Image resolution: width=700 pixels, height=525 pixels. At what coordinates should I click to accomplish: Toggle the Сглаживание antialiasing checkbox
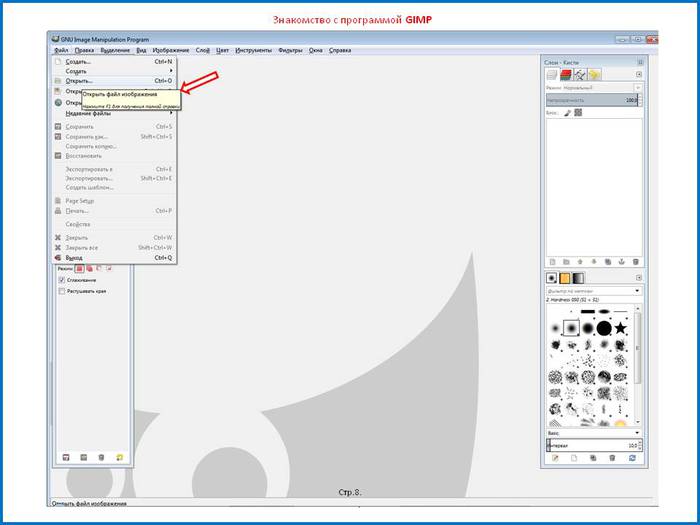[x=62, y=280]
